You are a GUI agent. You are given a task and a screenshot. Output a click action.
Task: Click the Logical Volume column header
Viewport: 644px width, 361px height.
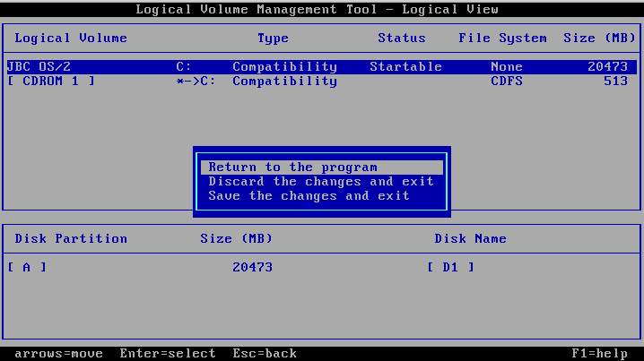(x=71, y=39)
